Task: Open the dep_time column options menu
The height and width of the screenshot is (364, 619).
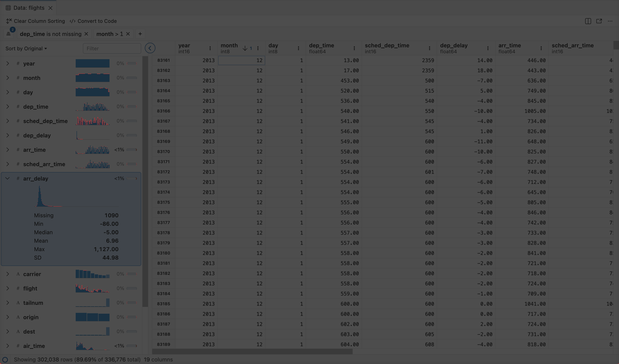Action: coord(354,48)
